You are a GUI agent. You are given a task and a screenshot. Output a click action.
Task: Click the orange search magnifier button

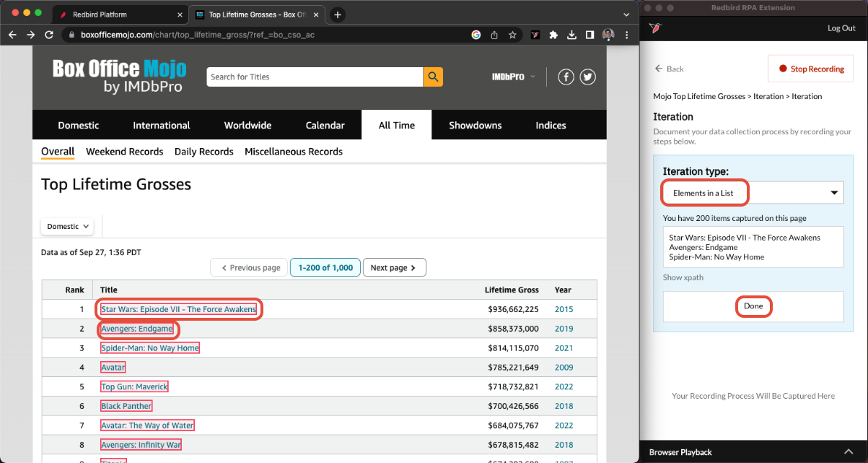click(433, 77)
